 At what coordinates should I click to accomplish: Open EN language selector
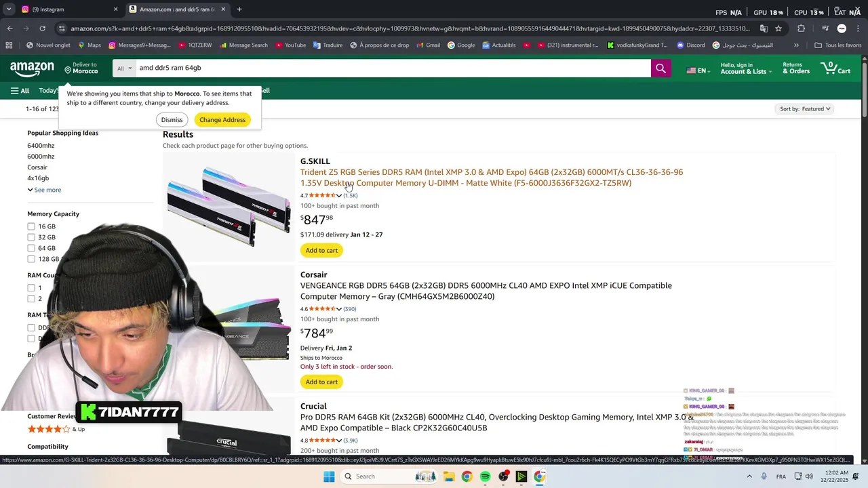698,70
